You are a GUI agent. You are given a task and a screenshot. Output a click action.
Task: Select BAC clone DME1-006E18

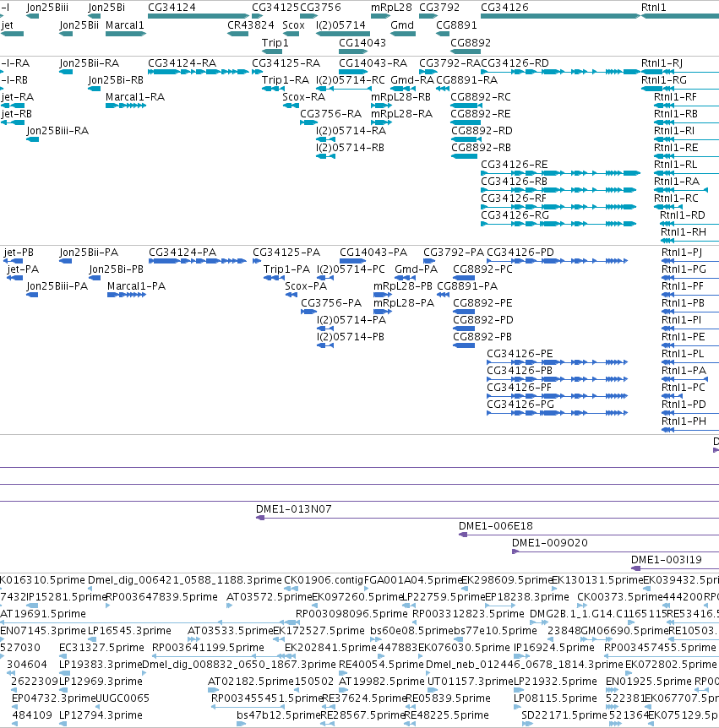(x=496, y=526)
